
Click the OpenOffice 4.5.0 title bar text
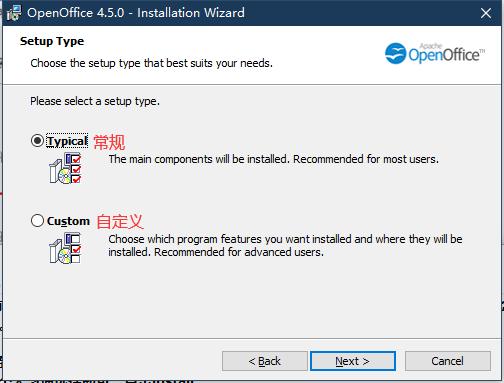click(136, 13)
